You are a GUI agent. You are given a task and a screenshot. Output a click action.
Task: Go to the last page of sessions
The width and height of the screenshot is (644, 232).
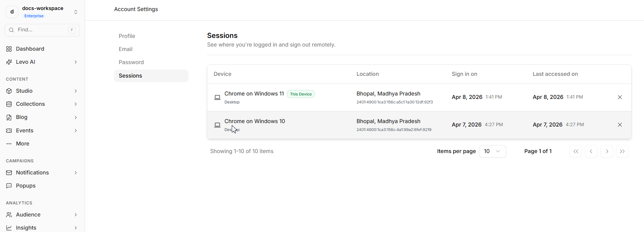[622, 151]
